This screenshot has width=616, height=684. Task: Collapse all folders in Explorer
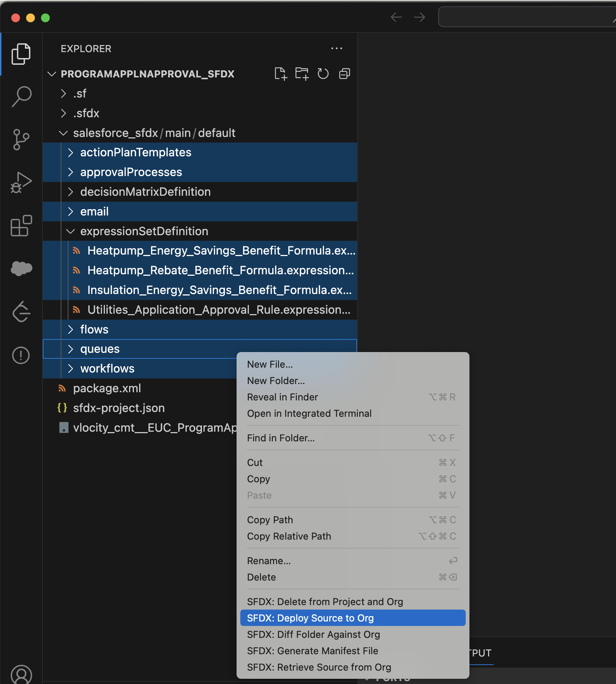[344, 74]
